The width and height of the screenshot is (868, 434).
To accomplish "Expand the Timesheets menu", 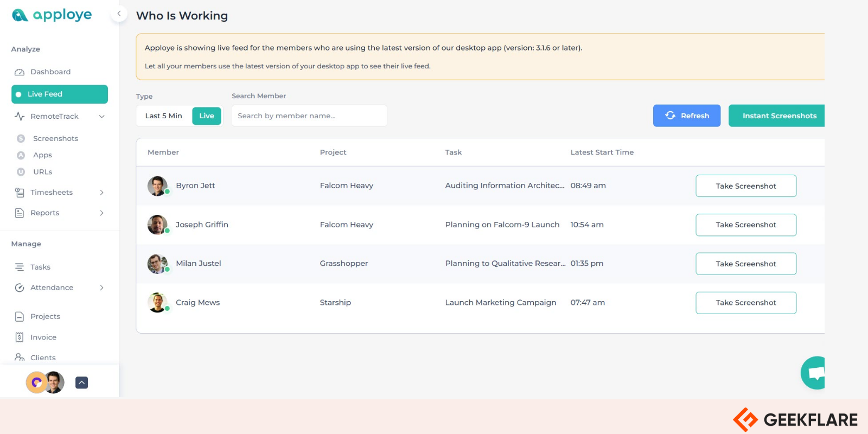I will pyautogui.click(x=101, y=193).
